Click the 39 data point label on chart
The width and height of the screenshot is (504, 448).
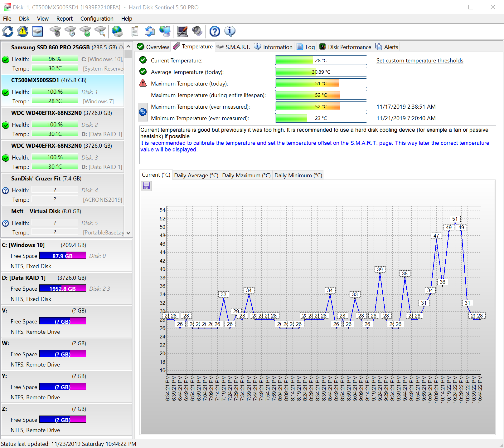(380, 269)
